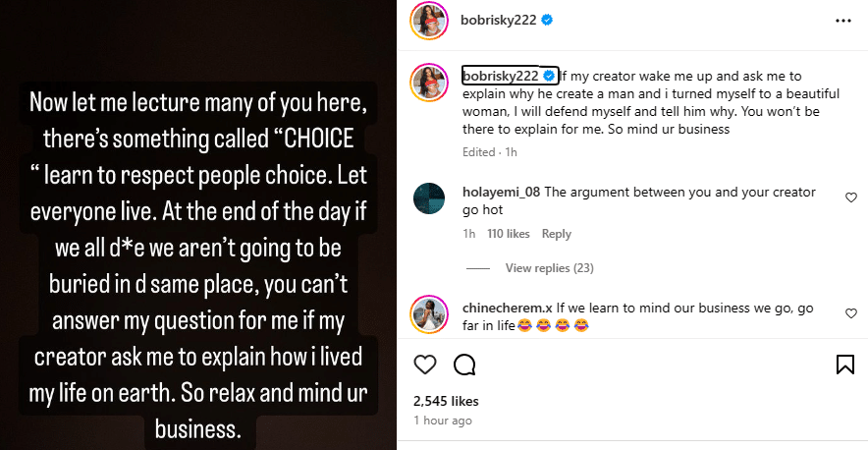Open bobrisky222 profile picture in header
This screenshot has height=450, width=868.
(x=430, y=20)
